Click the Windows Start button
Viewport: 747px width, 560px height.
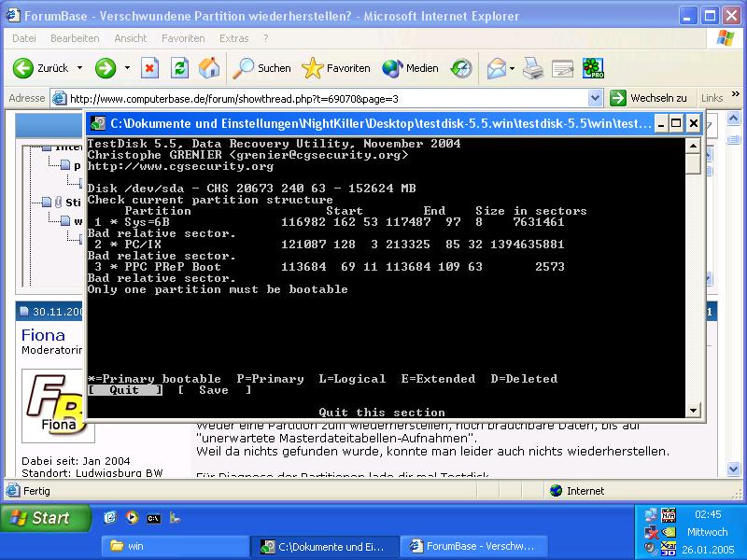(46, 518)
